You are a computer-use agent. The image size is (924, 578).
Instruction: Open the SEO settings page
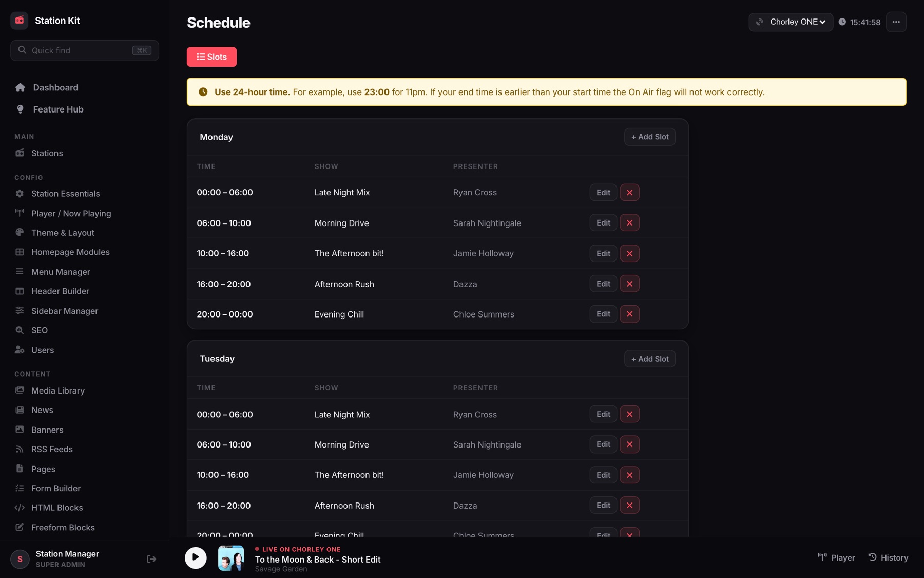pos(39,330)
